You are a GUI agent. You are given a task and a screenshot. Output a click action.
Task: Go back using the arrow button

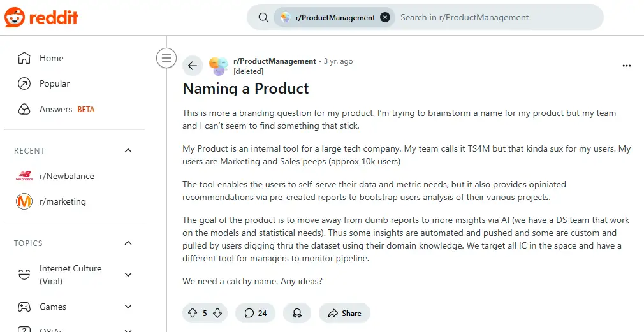(x=192, y=65)
